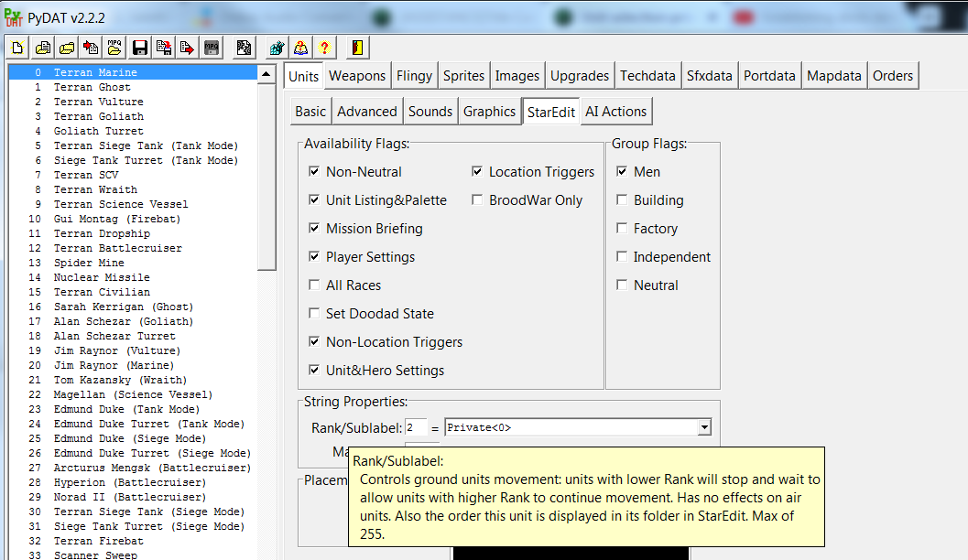Open the Techdata tab
Viewport: 968px width, 560px height.
click(x=647, y=76)
